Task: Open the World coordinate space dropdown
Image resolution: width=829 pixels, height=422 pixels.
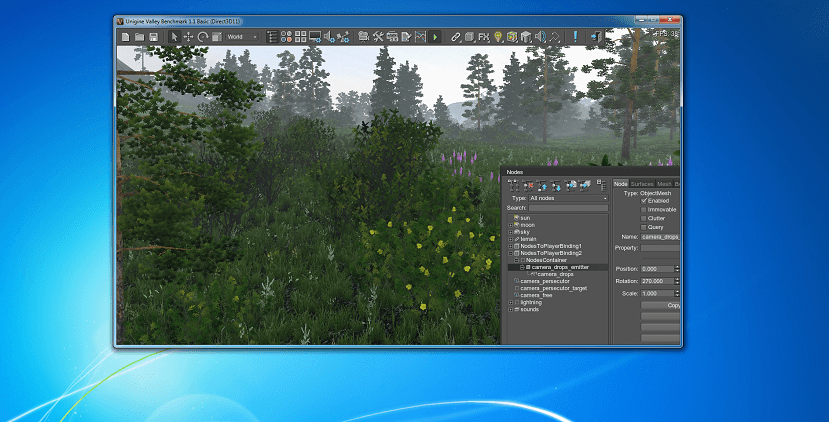Action: (x=242, y=37)
